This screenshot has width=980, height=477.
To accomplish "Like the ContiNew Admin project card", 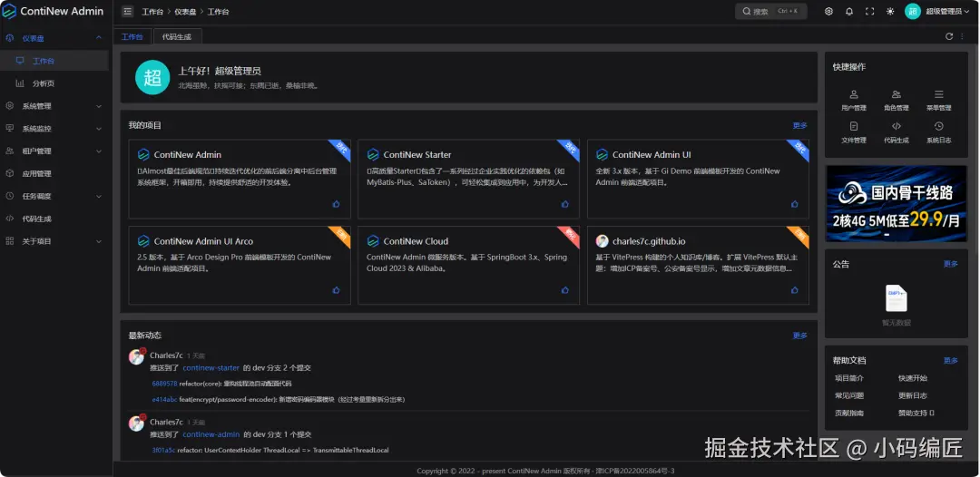I will (337, 203).
